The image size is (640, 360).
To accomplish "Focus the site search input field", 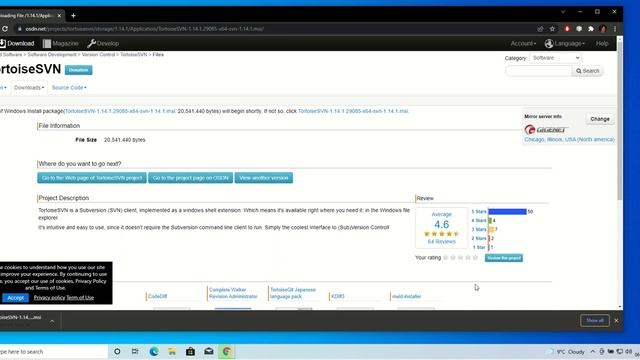I will point(538,71).
